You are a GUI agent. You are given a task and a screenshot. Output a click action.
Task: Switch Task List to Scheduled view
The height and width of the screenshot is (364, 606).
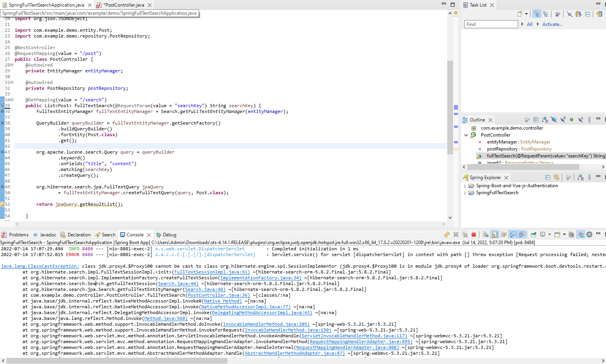[546, 14]
